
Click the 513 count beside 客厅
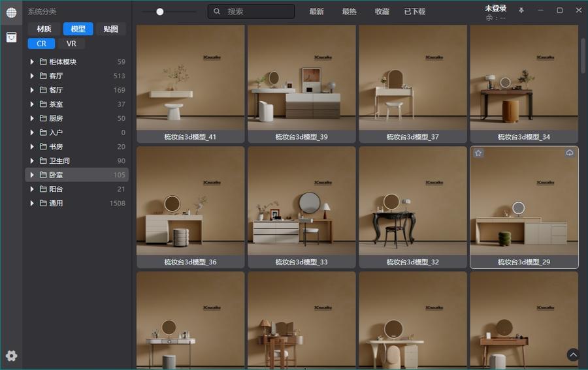[120, 76]
